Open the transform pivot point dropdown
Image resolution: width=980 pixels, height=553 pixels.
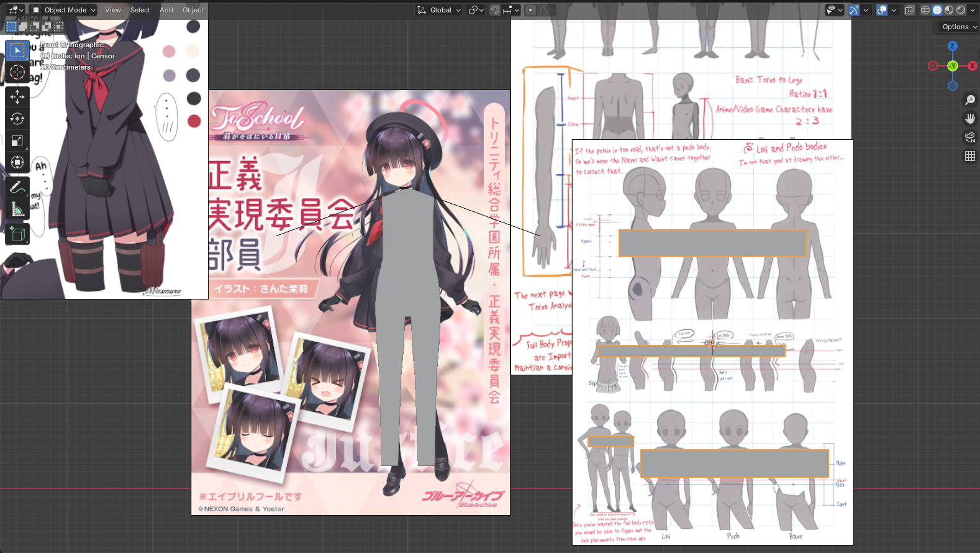476,10
